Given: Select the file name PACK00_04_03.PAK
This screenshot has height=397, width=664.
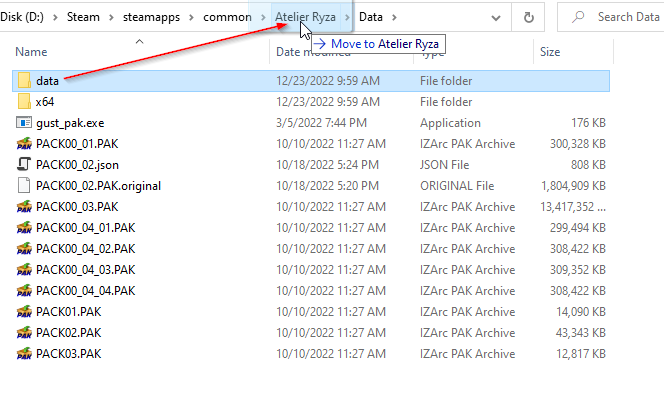Looking at the screenshot, I should pyautogui.click(x=86, y=270).
